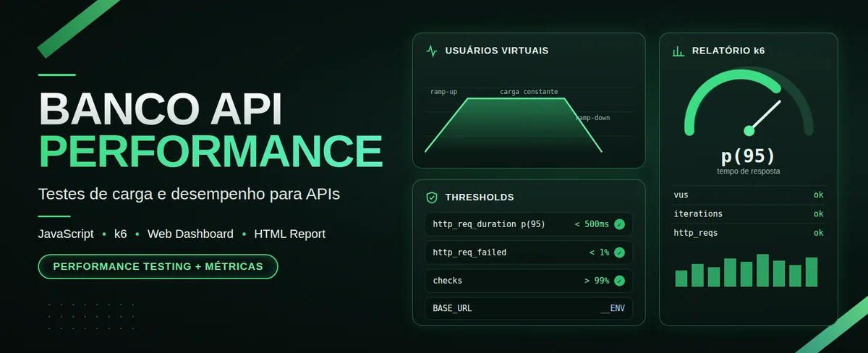Click the 'ok' status for http_reqs
This screenshot has height=353, width=868.
tap(819, 233)
